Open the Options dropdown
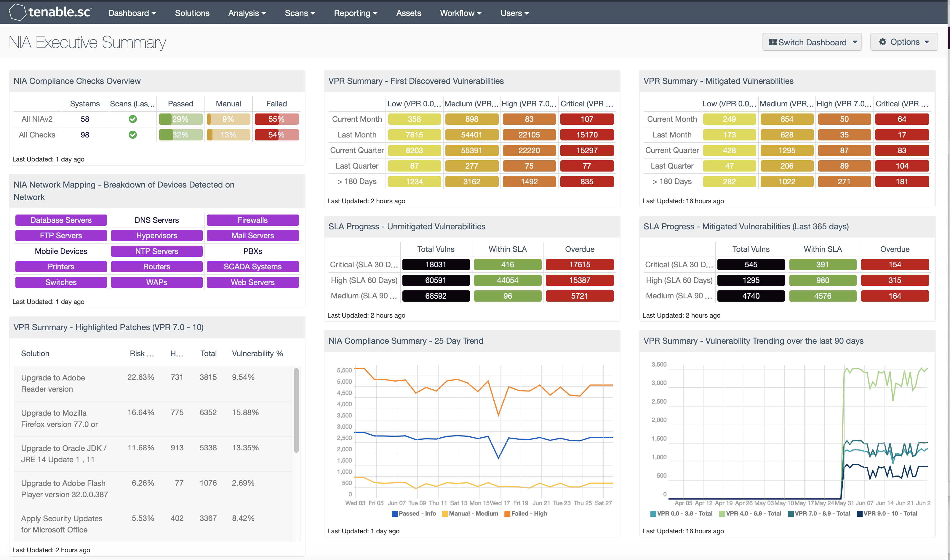 pos(903,42)
